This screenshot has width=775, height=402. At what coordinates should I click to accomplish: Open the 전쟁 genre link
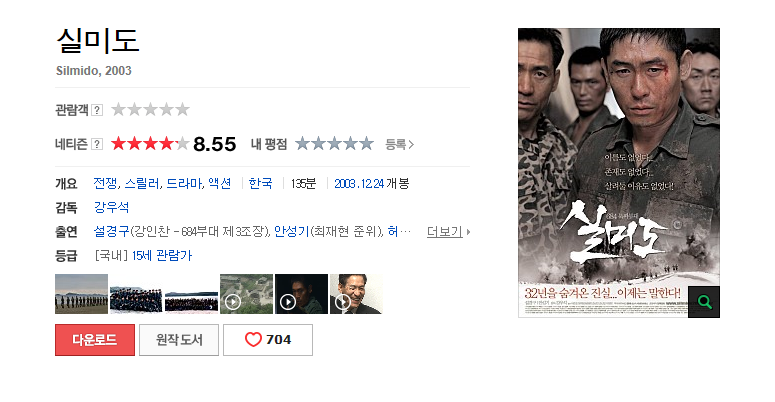[x=105, y=183]
